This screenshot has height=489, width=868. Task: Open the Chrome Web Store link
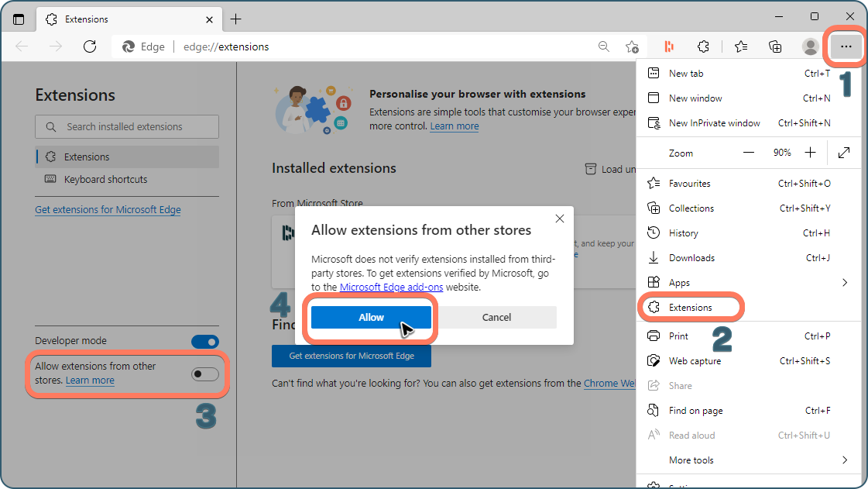(609, 384)
